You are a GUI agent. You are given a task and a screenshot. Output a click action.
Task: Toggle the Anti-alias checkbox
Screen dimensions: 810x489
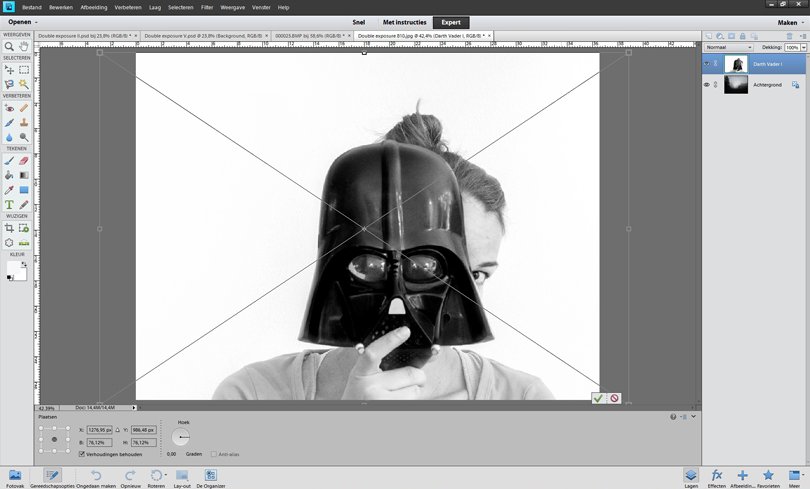[x=213, y=454]
